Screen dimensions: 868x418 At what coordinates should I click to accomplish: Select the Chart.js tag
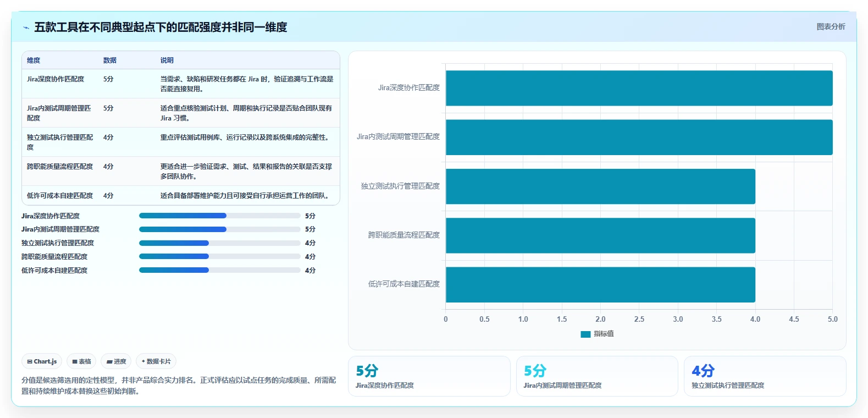point(42,361)
